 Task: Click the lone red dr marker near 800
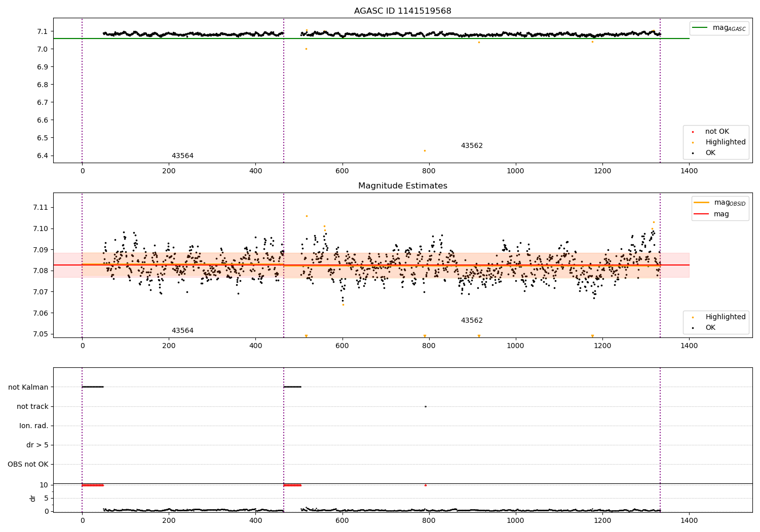426,485
